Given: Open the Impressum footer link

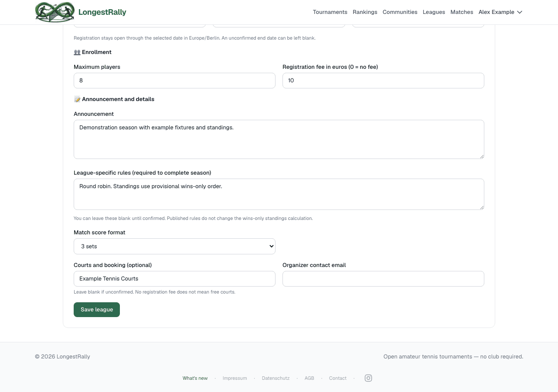Looking at the screenshot, I should 235,378.
